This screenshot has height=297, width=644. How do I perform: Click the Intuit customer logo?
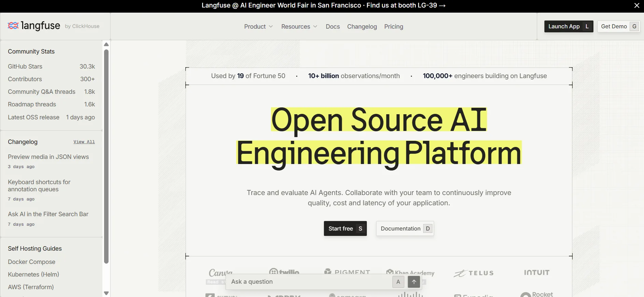coord(536,272)
